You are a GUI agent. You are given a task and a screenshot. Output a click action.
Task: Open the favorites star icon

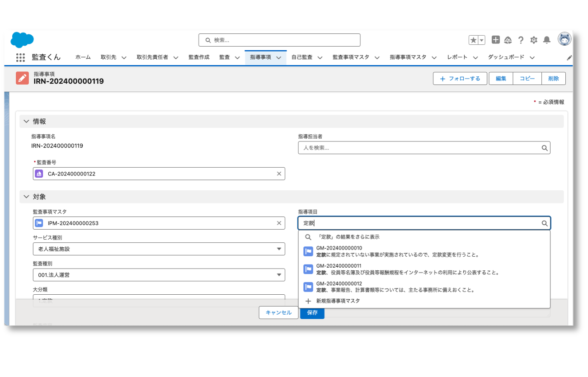(x=473, y=40)
